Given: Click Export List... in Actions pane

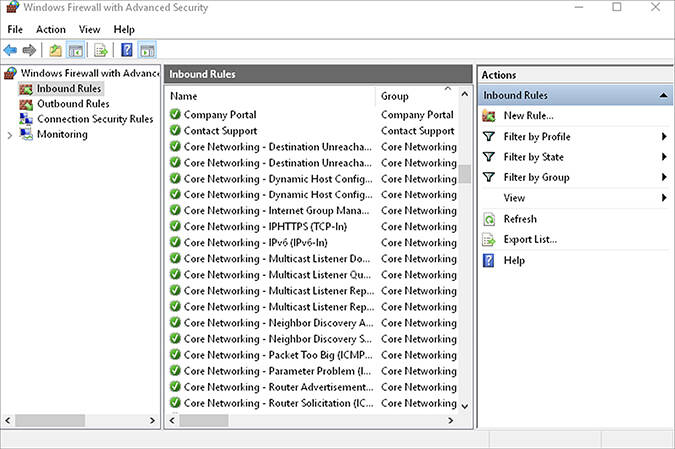Looking at the screenshot, I should [x=530, y=239].
